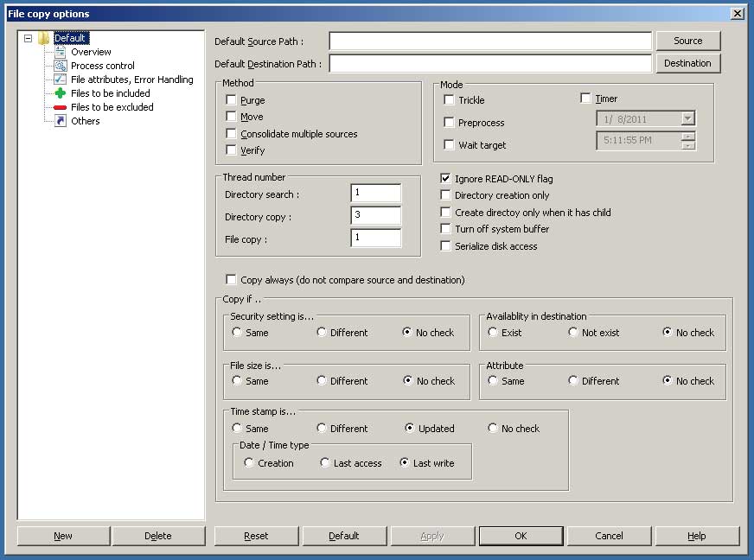Enable the Purge method checkbox
Image resolution: width=754 pixels, height=560 pixels.
pos(231,100)
